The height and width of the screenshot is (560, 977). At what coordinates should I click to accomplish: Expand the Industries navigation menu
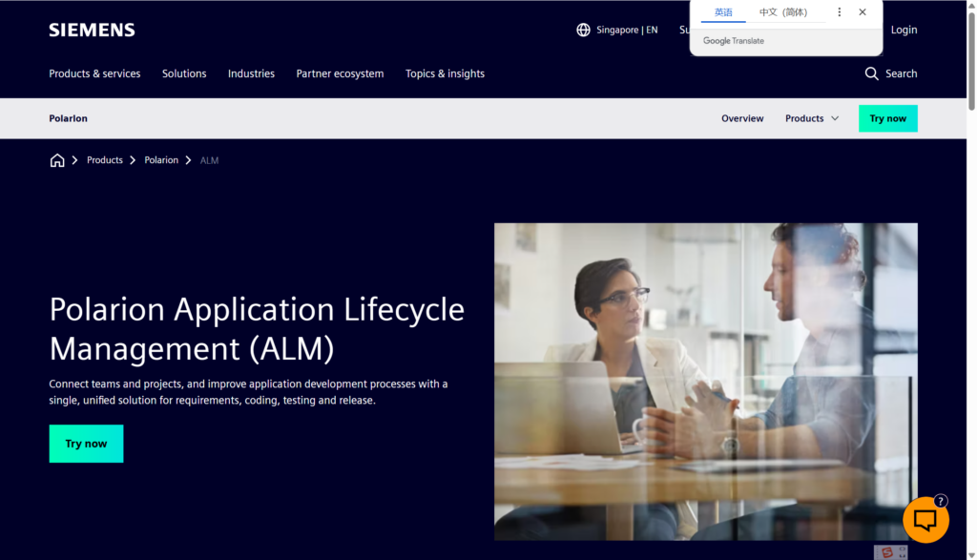point(251,73)
